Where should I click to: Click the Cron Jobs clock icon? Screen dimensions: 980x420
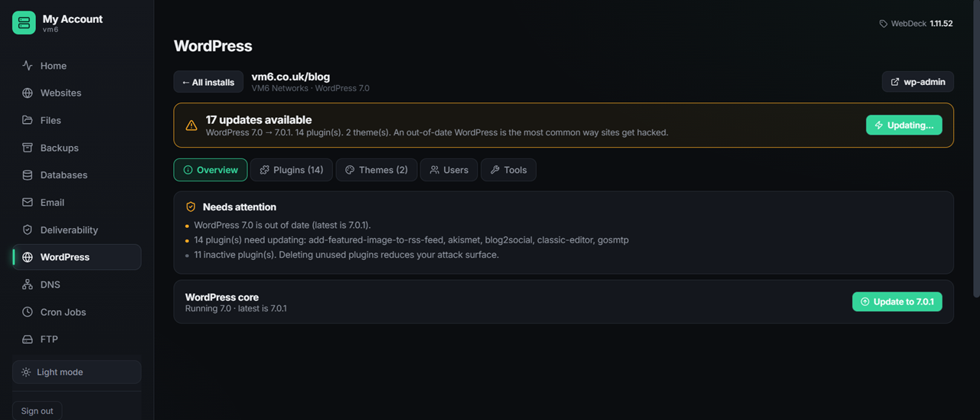pyautogui.click(x=28, y=312)
